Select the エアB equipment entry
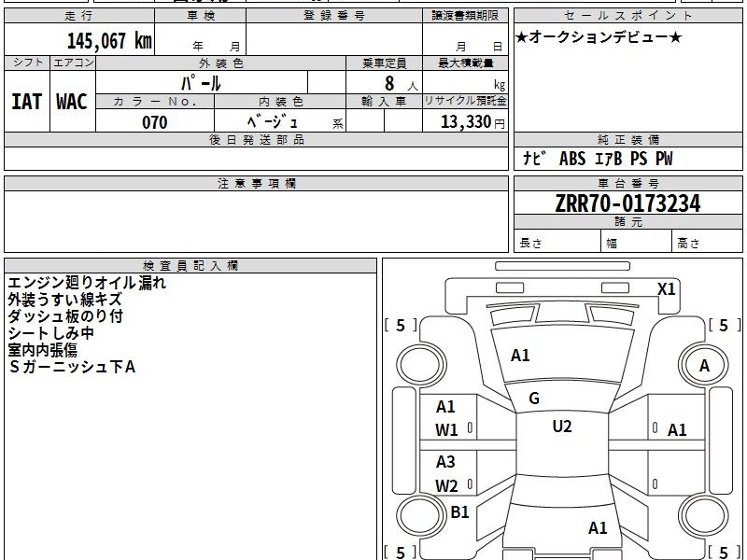The image size is (747, 560). (609, 159)
